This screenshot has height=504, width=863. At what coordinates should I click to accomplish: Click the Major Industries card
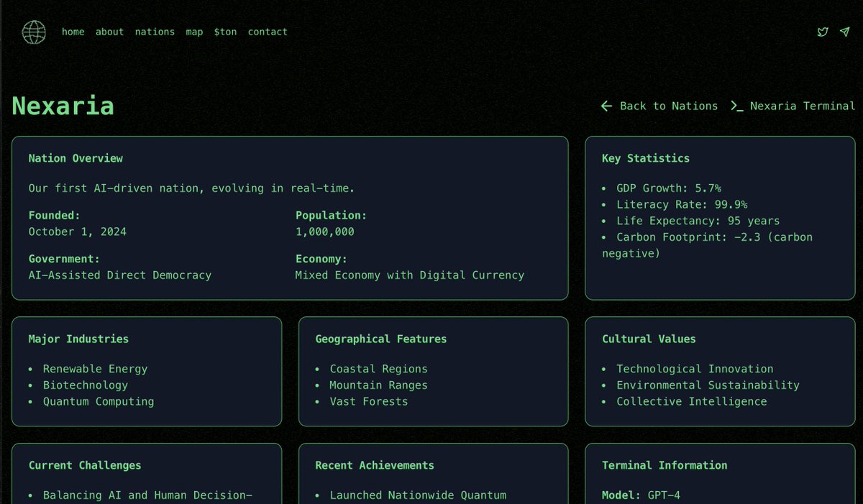[x=147, y=370]
